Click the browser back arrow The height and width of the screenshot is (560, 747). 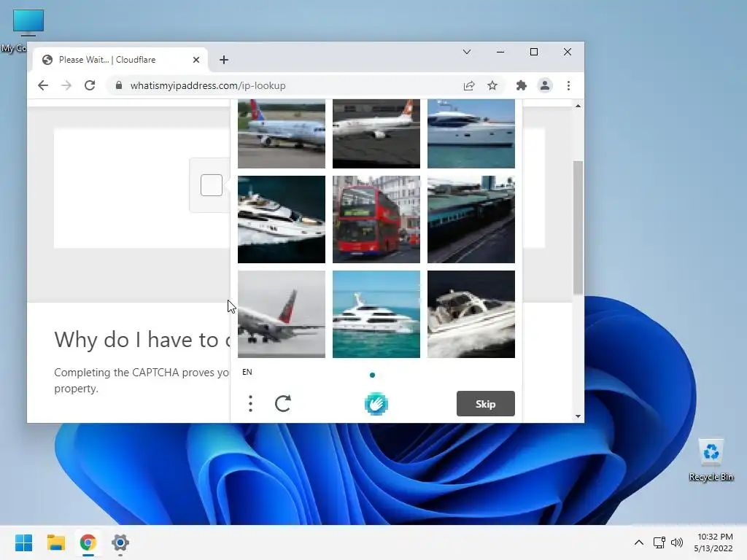coord(43,86)
